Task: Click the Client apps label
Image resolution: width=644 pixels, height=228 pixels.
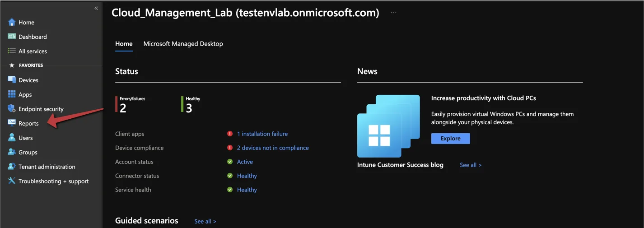Action: click(130, 134)
